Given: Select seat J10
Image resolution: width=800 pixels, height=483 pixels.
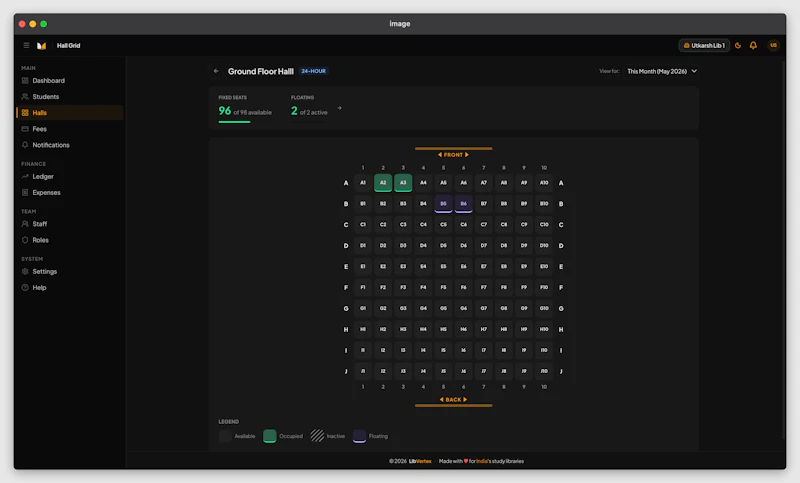Looking at the screenshot, I should [x=544, y=371].
